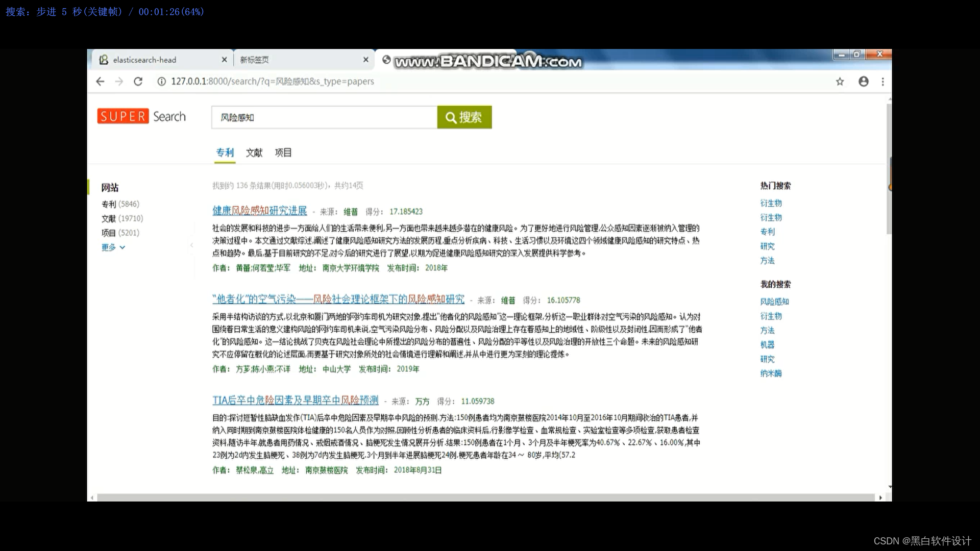Click the horizontal scrollbar right arrow

click(880, 497)
